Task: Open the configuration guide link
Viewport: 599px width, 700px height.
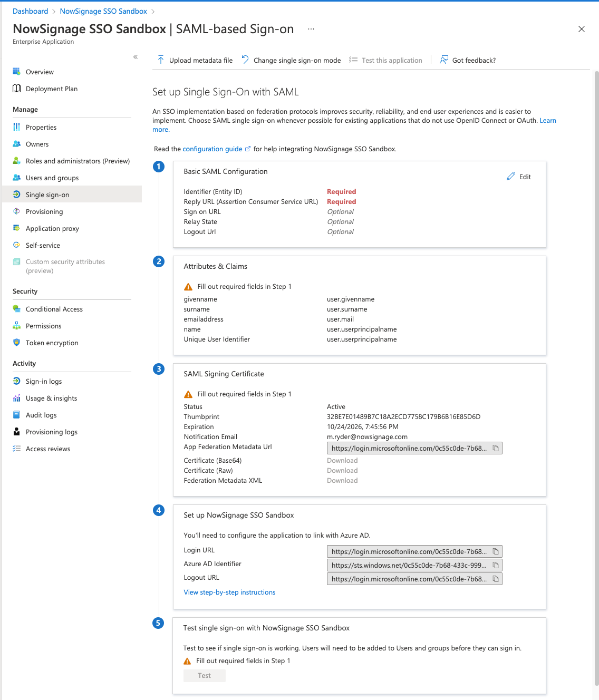Action: pos(212,149)
